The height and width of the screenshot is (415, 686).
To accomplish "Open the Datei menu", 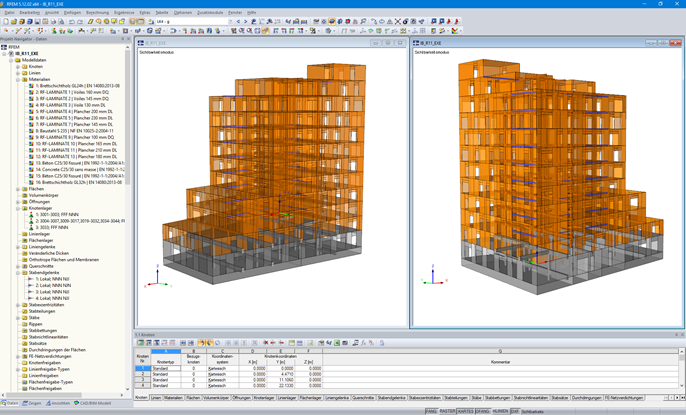I will coord(9,13).
